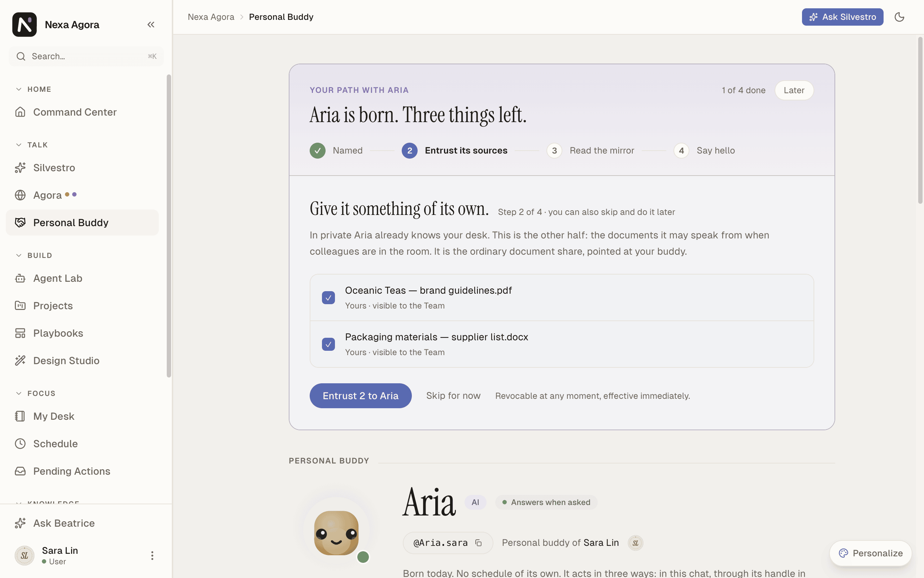Open My Desk notebook icon

click(20, 416)
